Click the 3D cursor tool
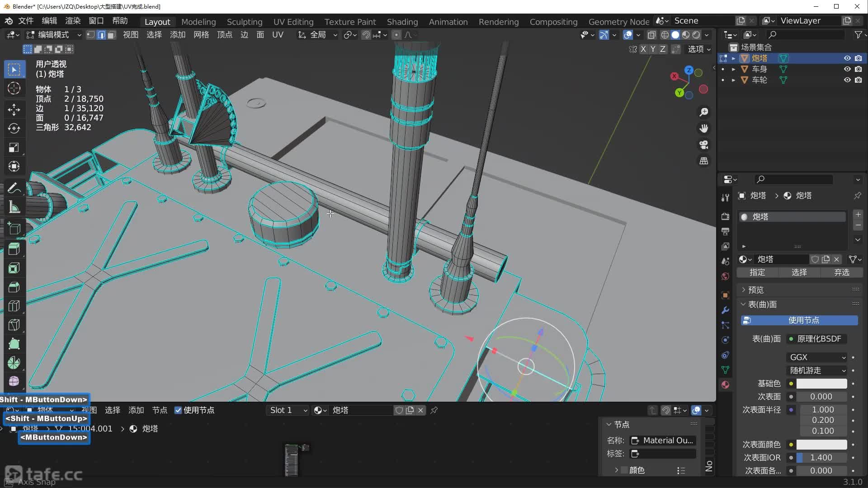Image resolution: width=868 pixels, height=488 pixels. point(14,88)
